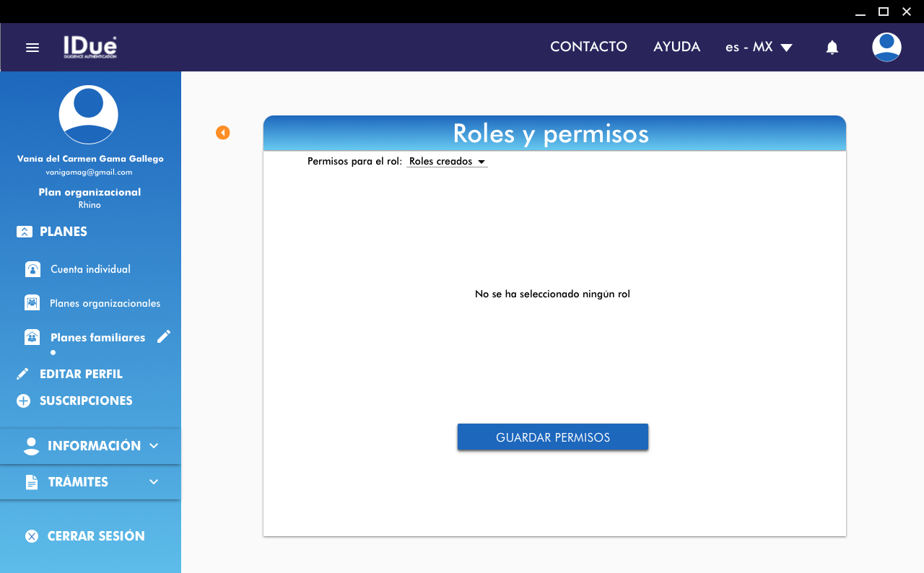
Task: Click the Cuenta individual icon
Action: tap(32, 269)
